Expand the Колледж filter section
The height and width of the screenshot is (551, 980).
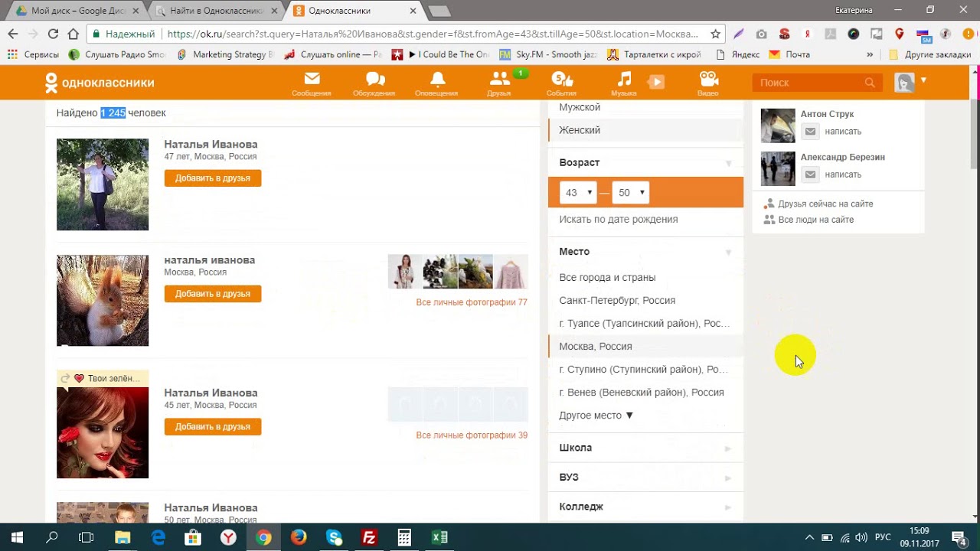pos(645,507)
